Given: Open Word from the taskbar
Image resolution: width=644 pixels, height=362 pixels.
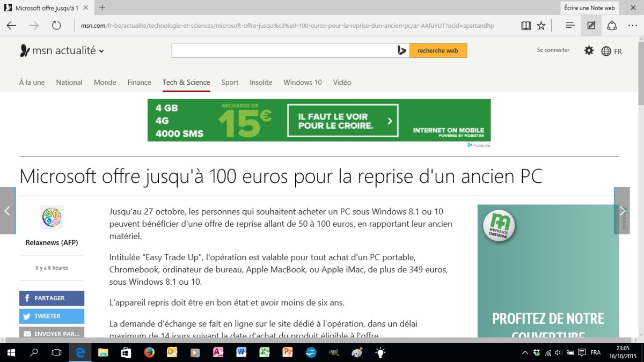Looking at the screenshot, I should 241,352.
